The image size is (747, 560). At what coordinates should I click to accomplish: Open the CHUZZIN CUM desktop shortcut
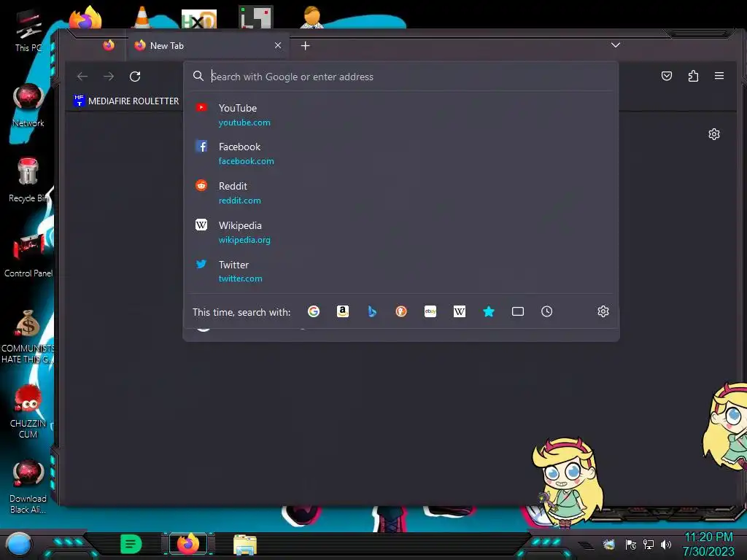point(28,411)
